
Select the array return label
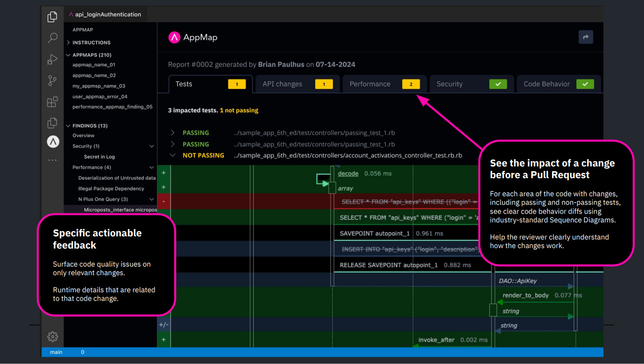[x=345, y=189]
